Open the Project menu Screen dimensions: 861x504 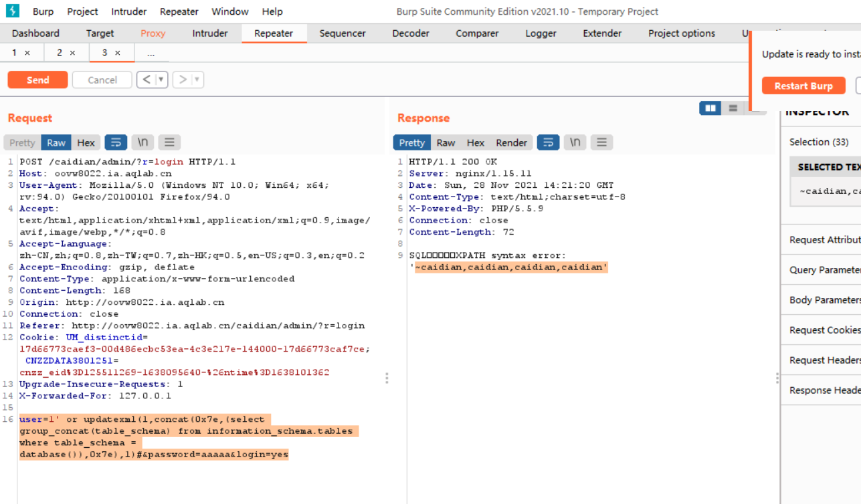pyautogui.click(x=82, y=11)
